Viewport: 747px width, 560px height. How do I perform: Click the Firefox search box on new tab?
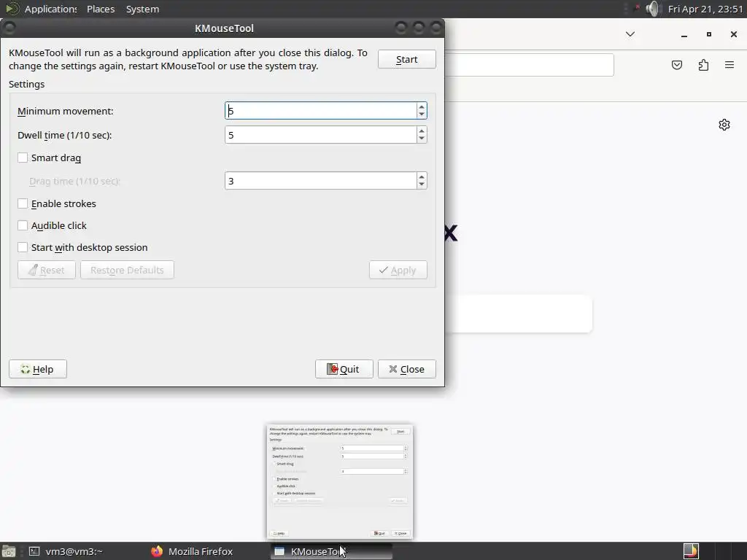[519, 314]
